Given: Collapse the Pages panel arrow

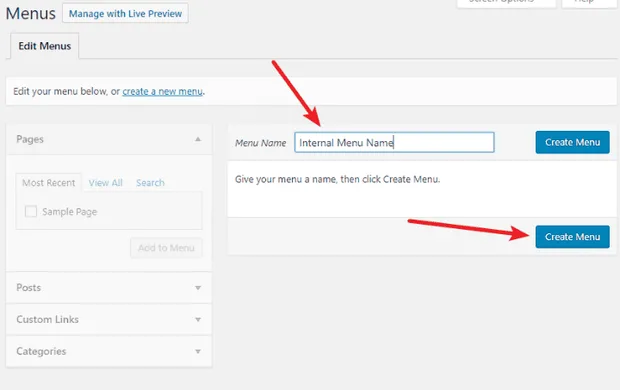Looking at the screenshot, I should (x=198, y=139).
